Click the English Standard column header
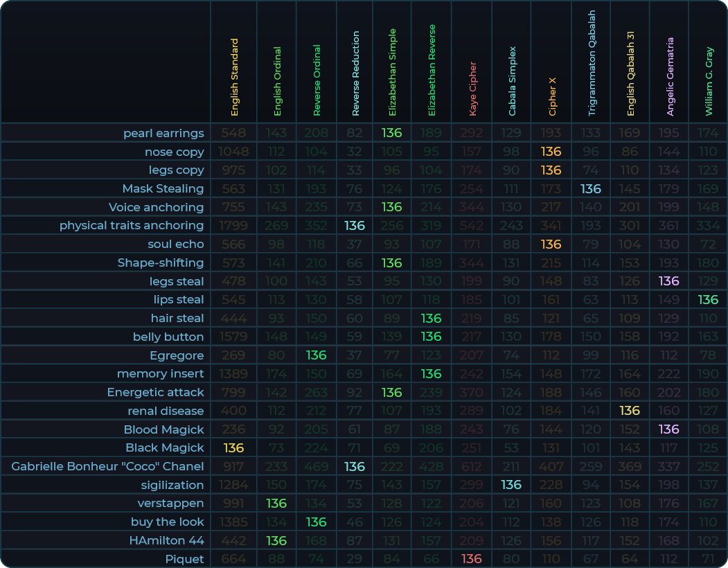 (234, 77)
